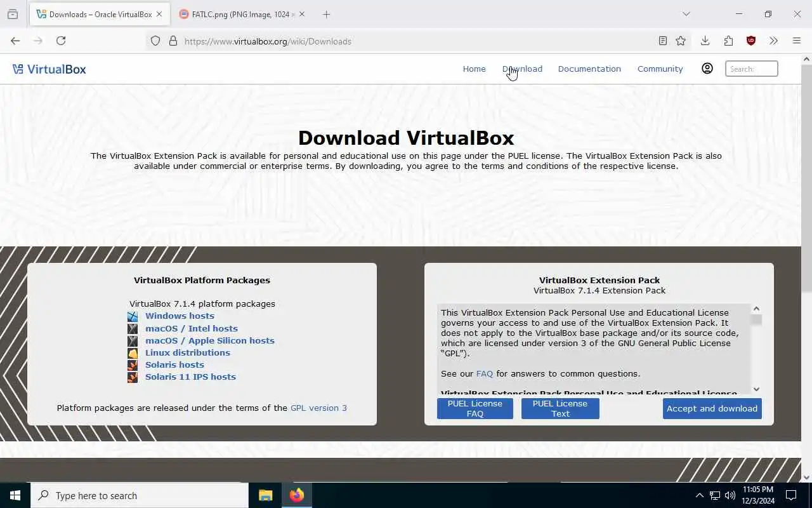Click the Linux distributions icon
Screen dimensions: 812x508
point(133,353)
